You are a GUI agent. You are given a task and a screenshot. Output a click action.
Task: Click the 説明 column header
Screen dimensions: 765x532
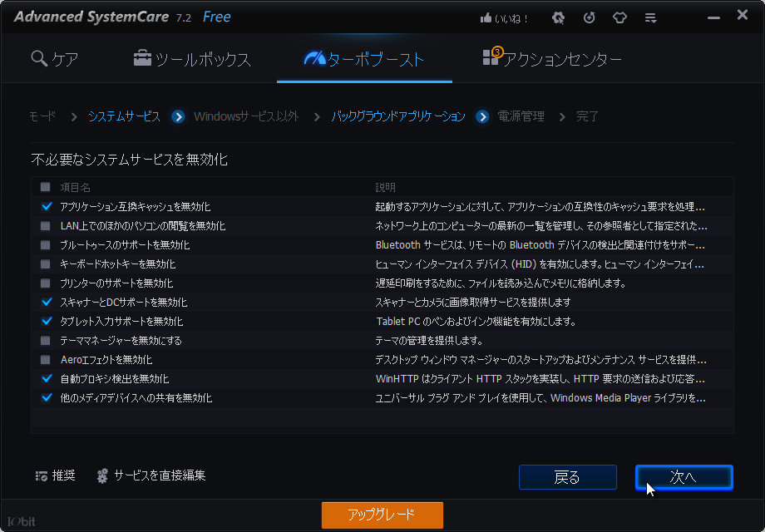coord(386,187)
